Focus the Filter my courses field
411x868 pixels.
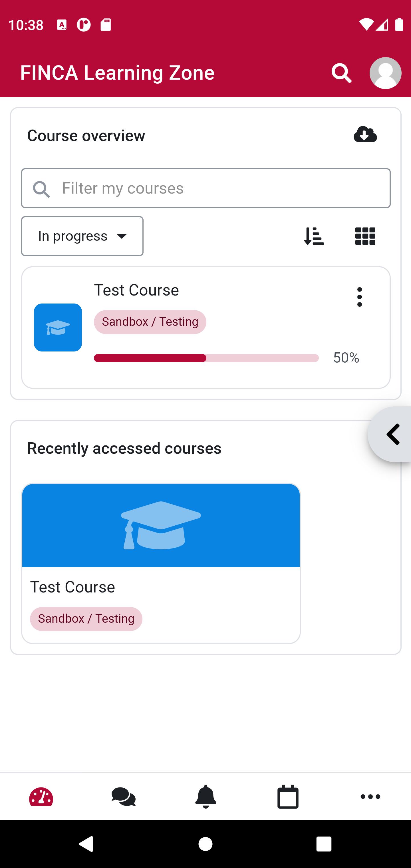(206, 188)
